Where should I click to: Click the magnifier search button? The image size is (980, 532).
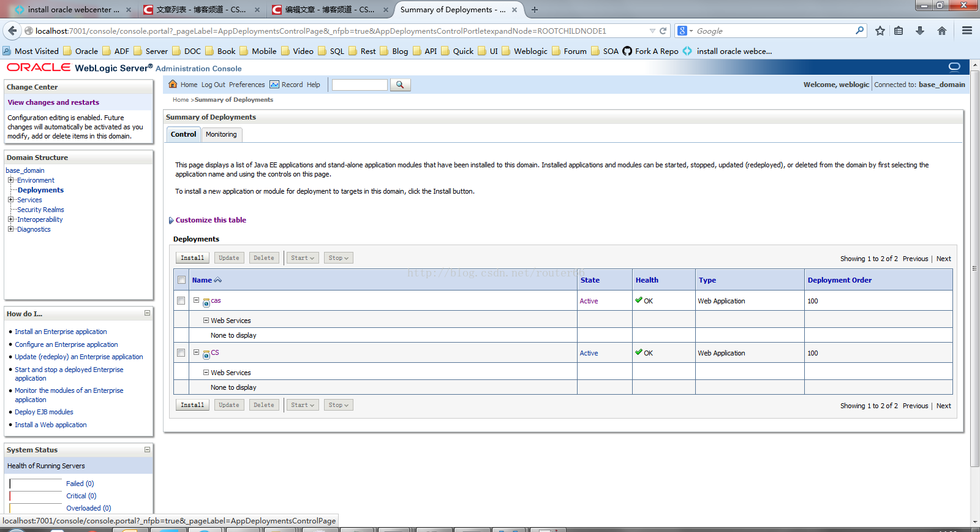[x=400, y=85]
